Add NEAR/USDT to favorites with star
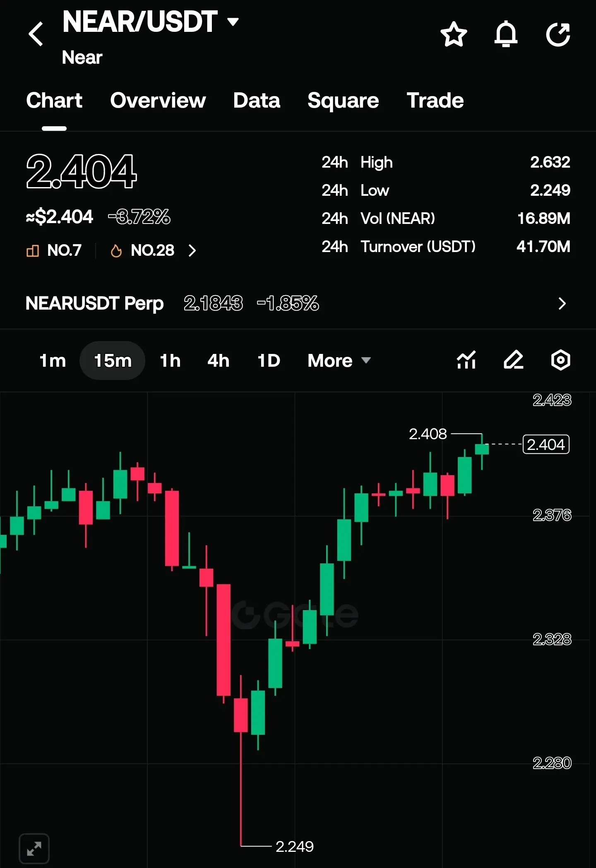The height and width of the screenshot is (868, 596). click(x=454, y=34)
